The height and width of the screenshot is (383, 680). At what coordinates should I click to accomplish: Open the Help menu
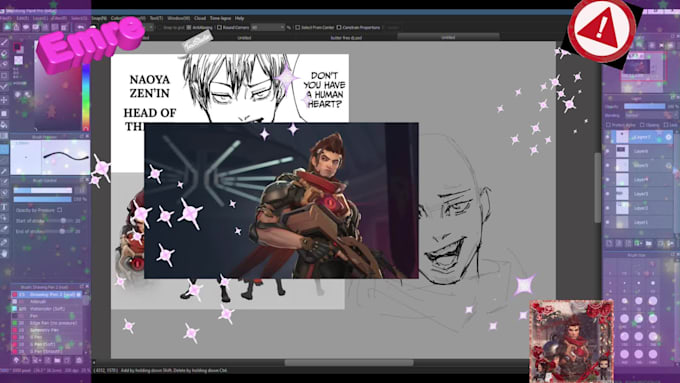[239, 18]
